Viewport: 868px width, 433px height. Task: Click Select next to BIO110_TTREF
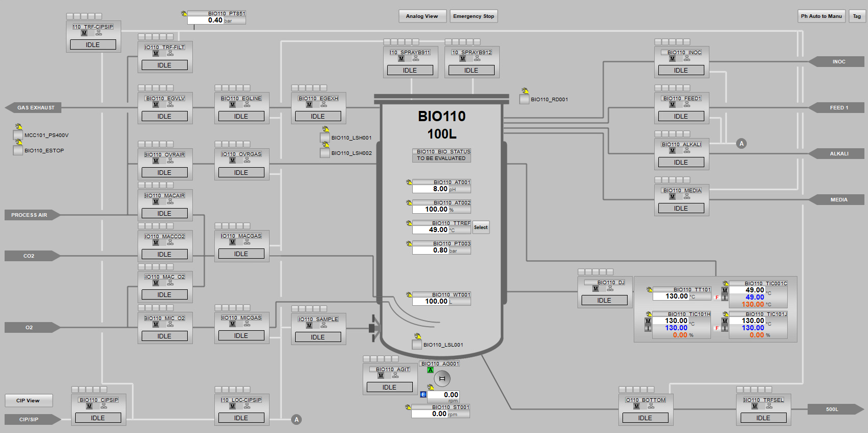[x=481, y=227]
